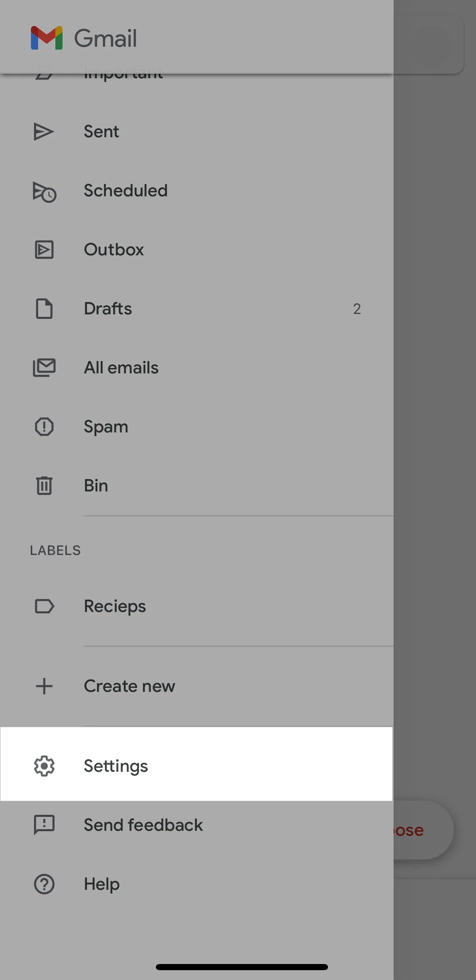Click the plus icon for Create new

tap(44, 686)
